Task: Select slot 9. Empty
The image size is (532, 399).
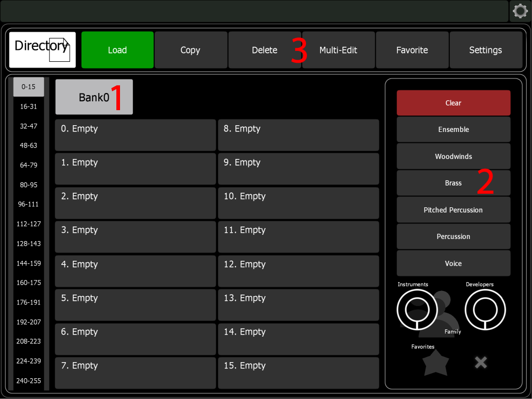Action: coord(299,169)
